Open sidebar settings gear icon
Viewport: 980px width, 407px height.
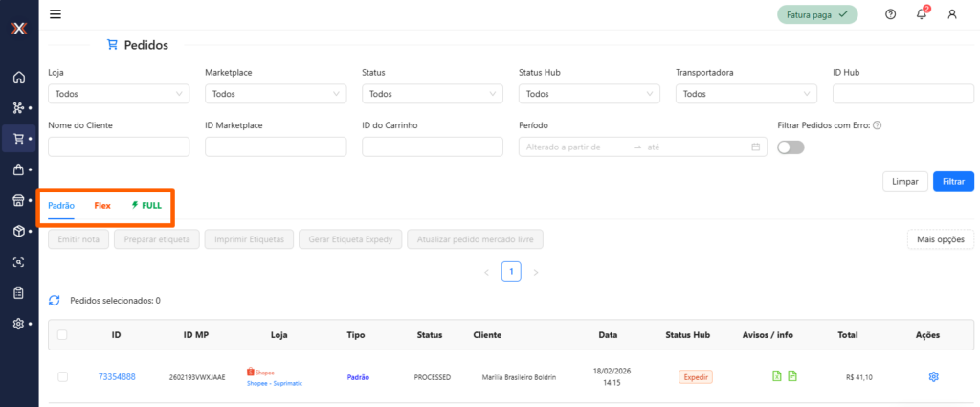click(x=18, y=324)
